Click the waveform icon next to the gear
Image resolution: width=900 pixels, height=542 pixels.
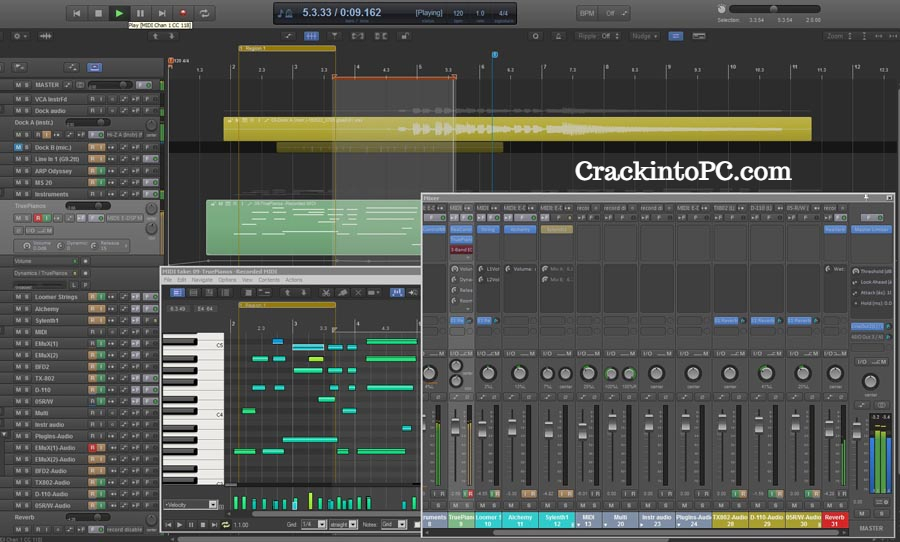(x=45, y=36)
